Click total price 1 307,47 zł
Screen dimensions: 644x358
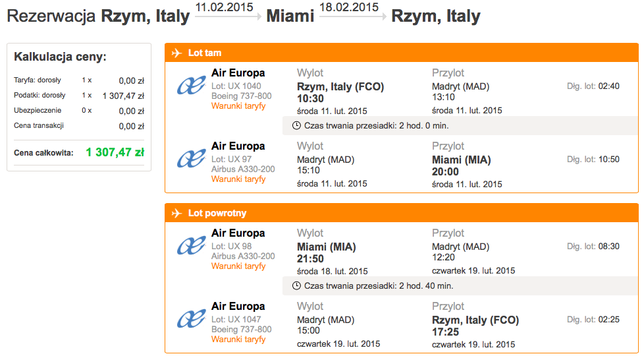click(x=115, y=152)
